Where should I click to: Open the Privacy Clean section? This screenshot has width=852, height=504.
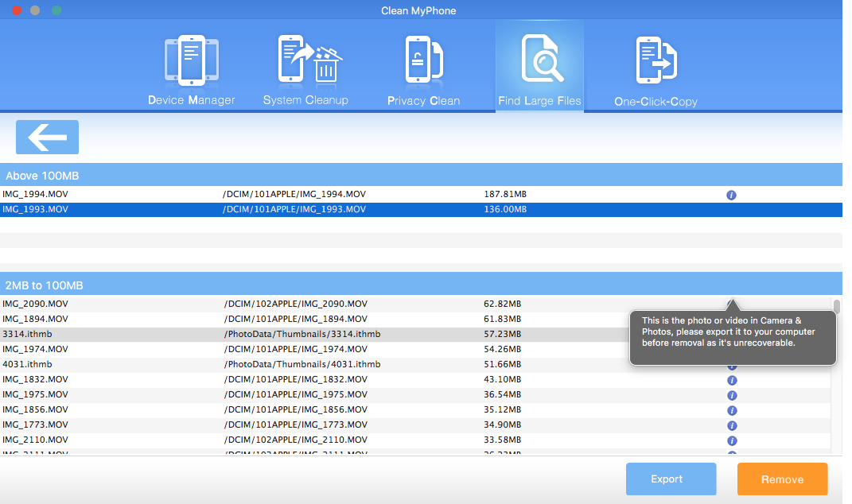pos(424,71)
